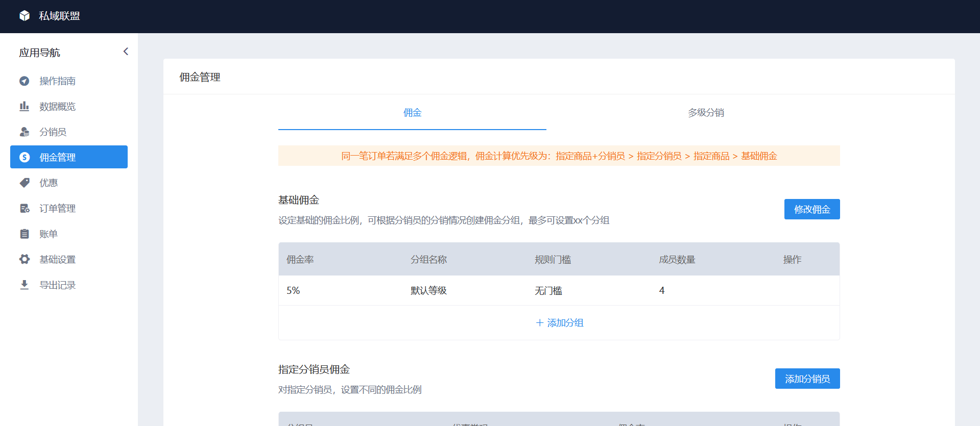This screenshot has width=980, height=426.
Task: Switch to the 佣金 tab
Action: (412, 113)
